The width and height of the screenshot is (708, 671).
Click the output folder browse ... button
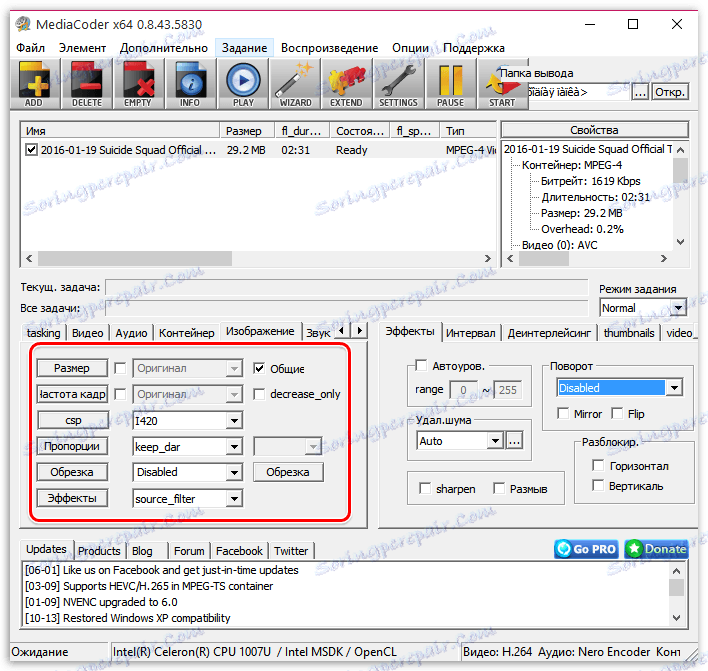[x=640, y=92]
